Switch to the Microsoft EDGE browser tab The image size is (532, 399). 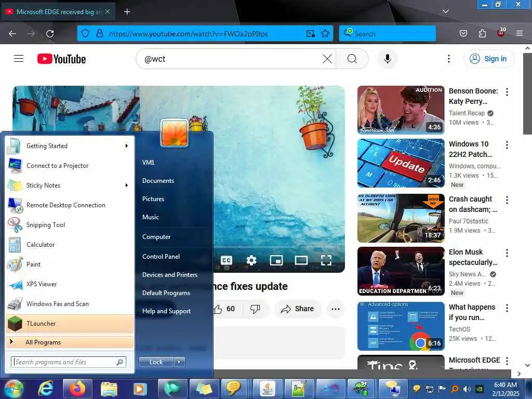(58, 12)
